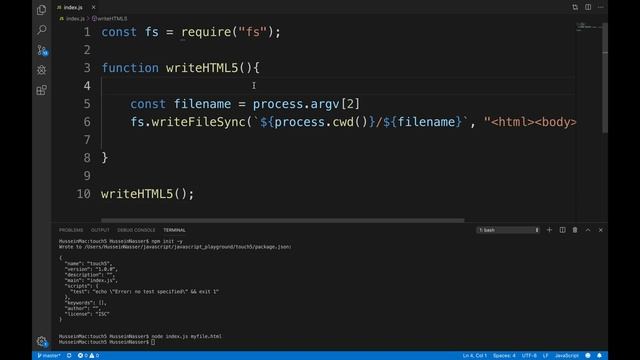The width and height of the screenshot is (640, 360).
Task: Click the 'writeHTML5();' call on line 10
Action: [147, 193]
